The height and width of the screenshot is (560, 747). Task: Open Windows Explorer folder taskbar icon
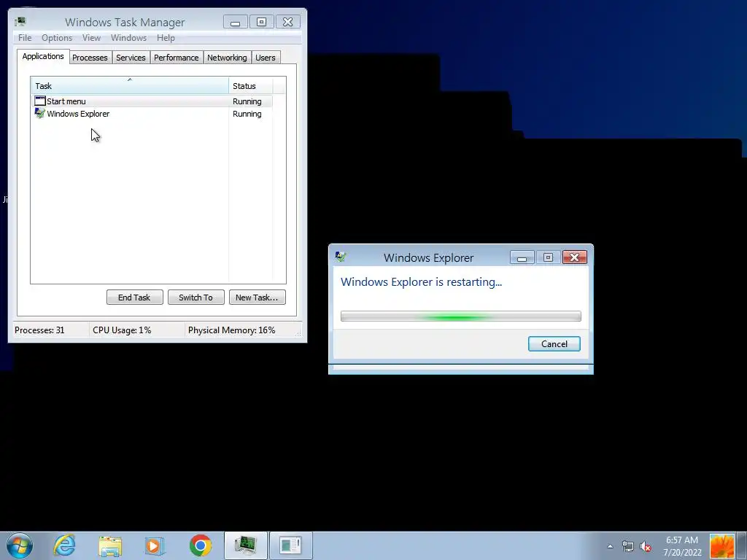click(x=110, y=545)
